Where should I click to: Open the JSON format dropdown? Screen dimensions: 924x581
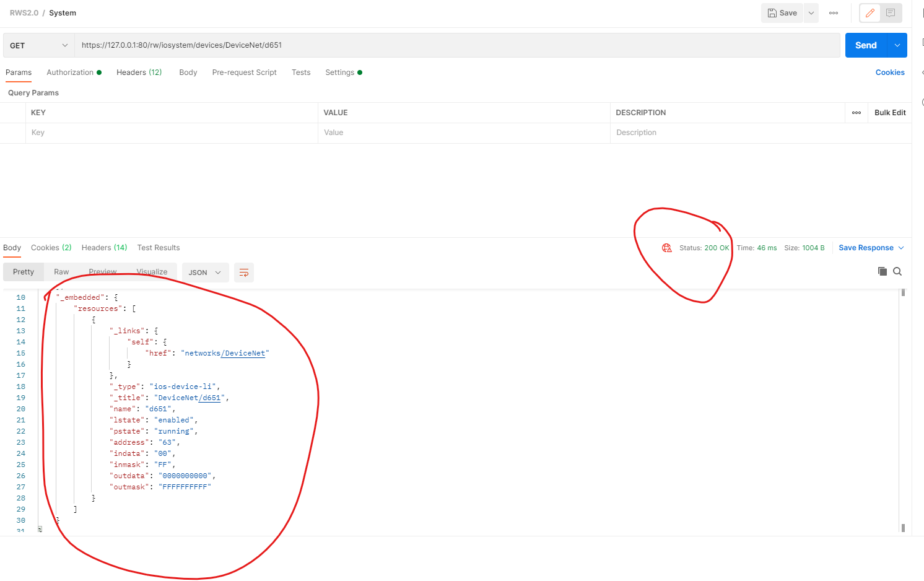205,273
